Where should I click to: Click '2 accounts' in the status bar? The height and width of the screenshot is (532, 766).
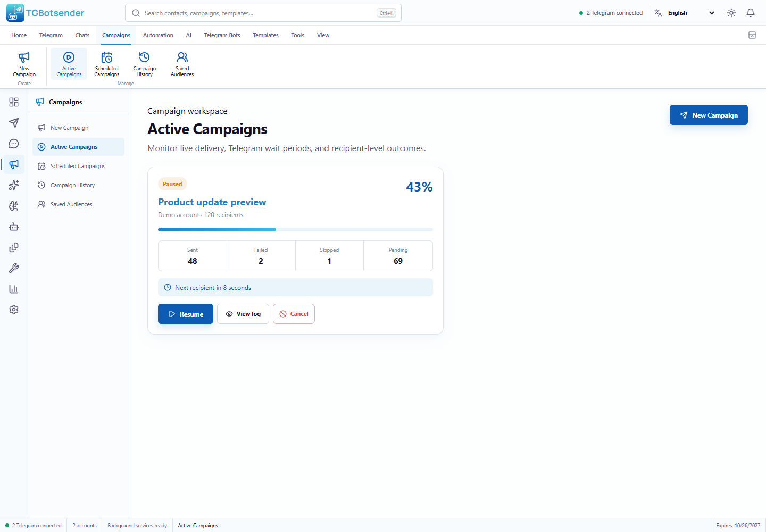click(85, 526)
